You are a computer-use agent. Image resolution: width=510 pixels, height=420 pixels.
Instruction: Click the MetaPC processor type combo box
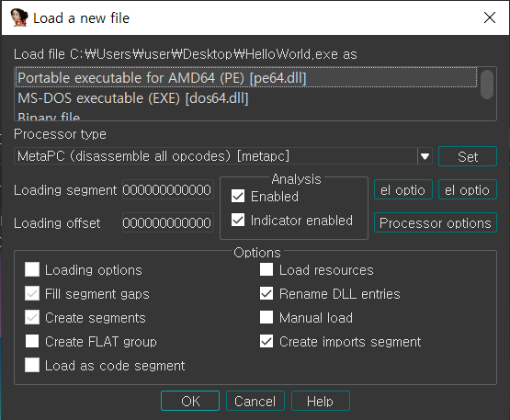point(223,156)
